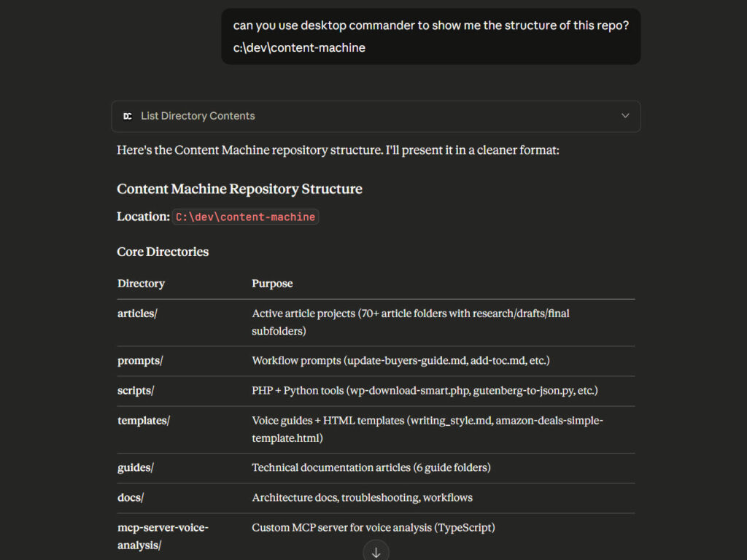Select the prompts/ directory cell

(140, 361)
